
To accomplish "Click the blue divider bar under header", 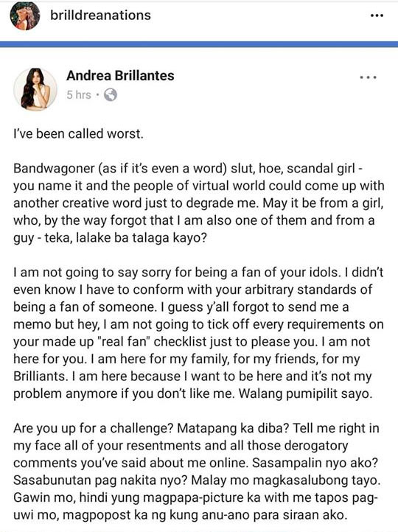I will pos(199,44).
